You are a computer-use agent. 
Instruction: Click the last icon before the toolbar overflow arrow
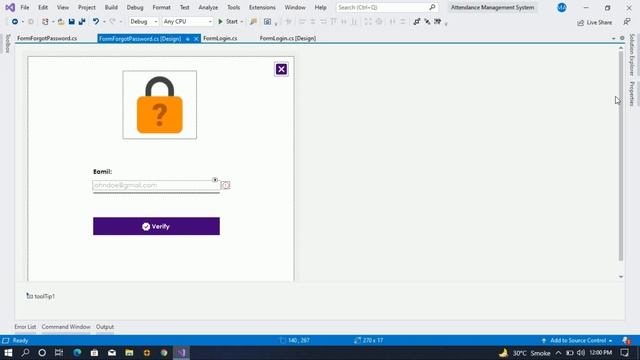(x=437, y=22)
